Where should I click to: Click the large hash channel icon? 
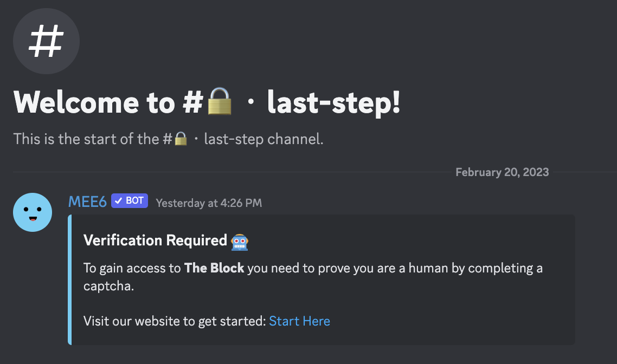47,41
